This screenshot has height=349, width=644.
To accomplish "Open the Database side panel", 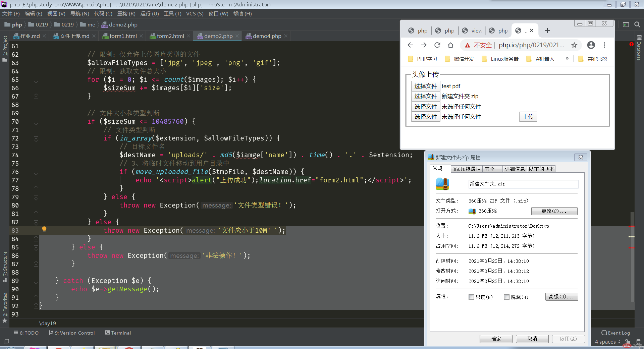I will tap(639, 48).
